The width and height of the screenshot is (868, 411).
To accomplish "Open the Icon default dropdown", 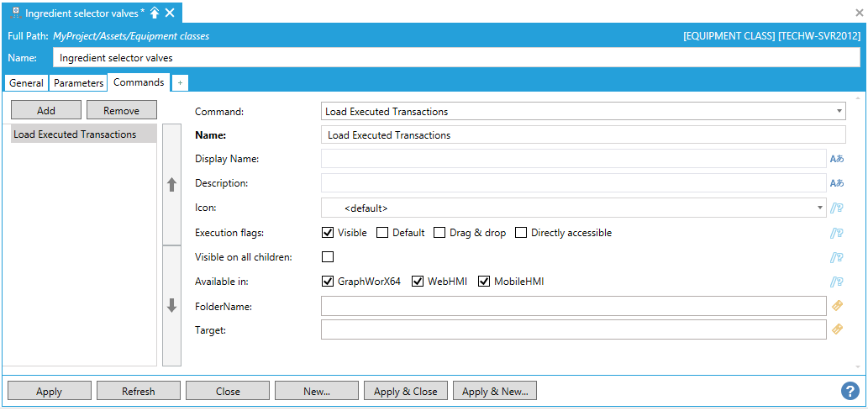I will click(820, 208).
